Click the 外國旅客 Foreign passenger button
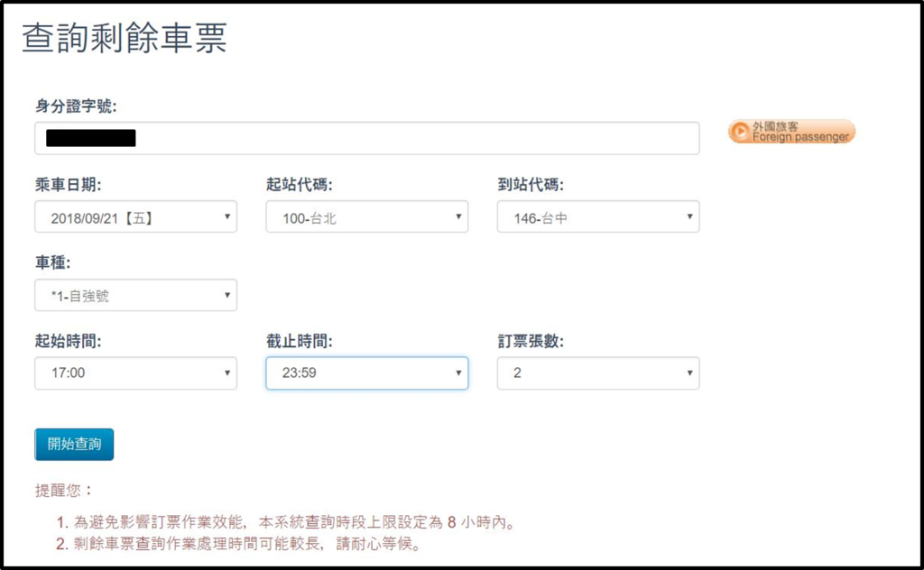924x570 pixels. (x=791, y=132)
